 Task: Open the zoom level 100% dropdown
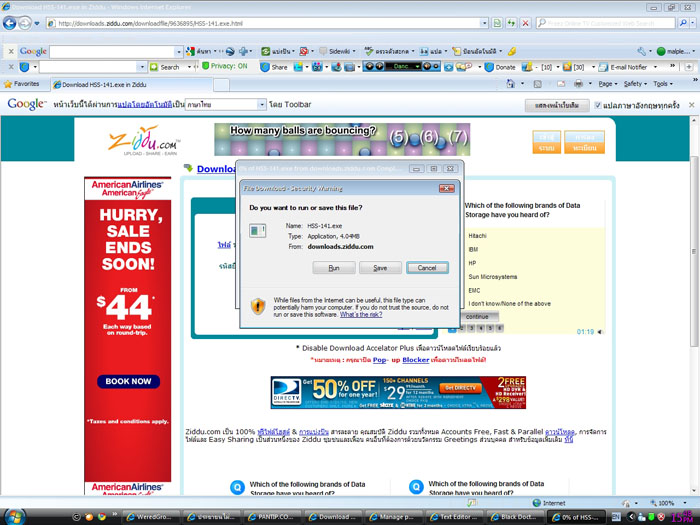tap(685, 503)
